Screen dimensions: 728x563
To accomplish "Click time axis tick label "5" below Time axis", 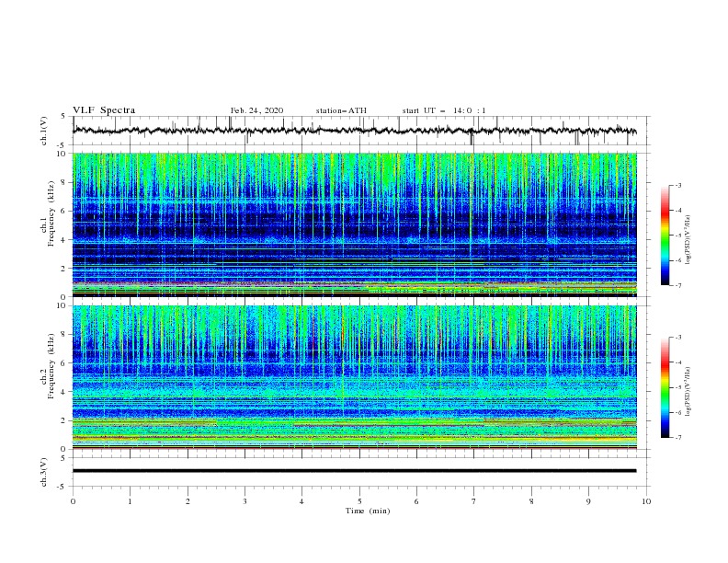I will (359, 501).
